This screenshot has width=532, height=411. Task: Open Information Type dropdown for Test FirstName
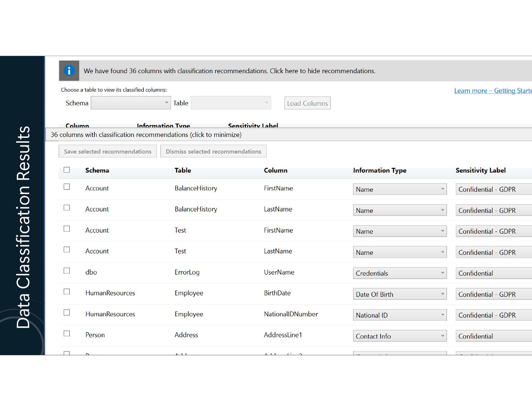[x=400, y=231]
